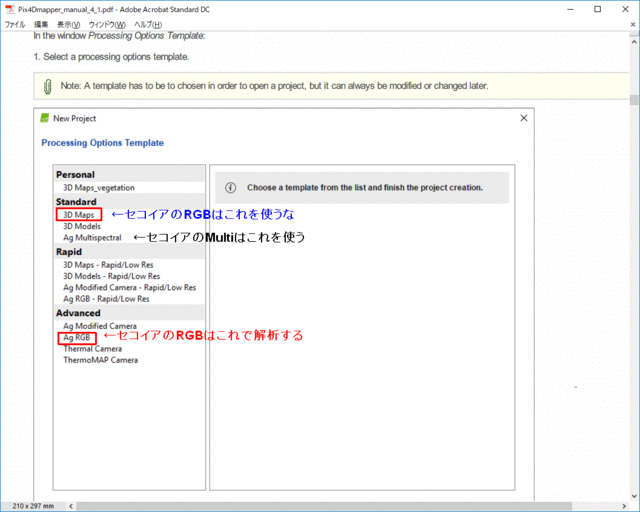Close the document with the menu-bar X
640x512 pixels.
point(633,24)
